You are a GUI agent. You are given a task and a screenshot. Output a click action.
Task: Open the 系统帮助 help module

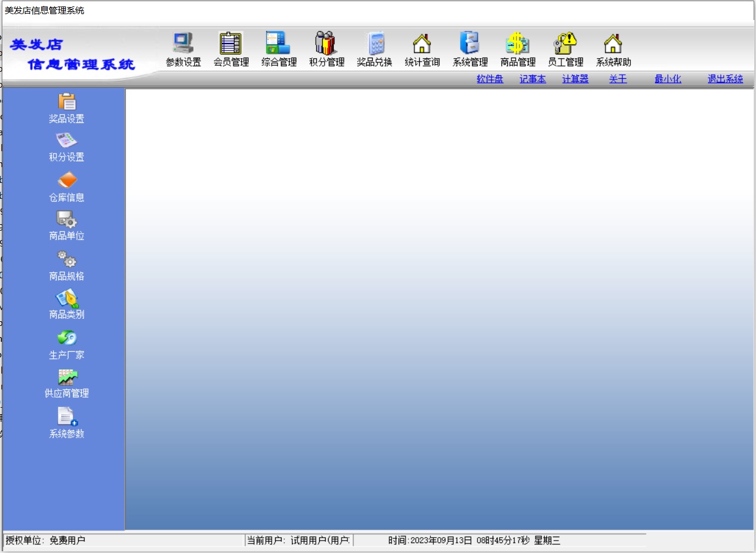point(613,44)
